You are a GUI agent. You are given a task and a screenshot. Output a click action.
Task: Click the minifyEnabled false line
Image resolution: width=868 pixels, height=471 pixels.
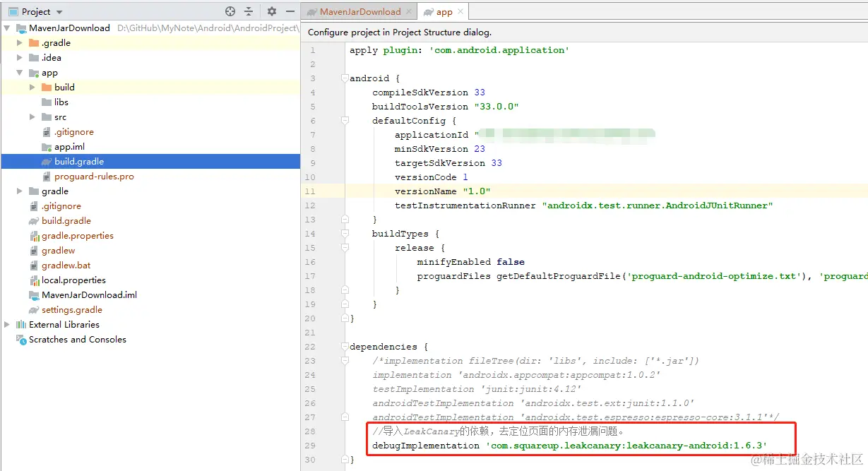click(x=472, y=262)
